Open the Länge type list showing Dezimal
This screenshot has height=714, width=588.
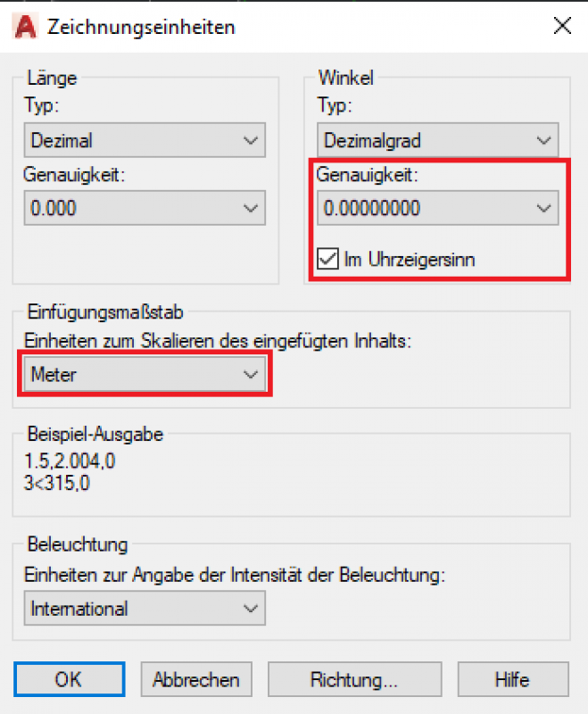coord(134,140)
